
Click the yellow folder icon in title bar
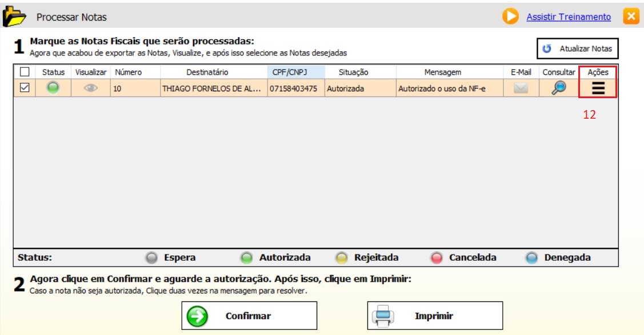tap(15, 17)
